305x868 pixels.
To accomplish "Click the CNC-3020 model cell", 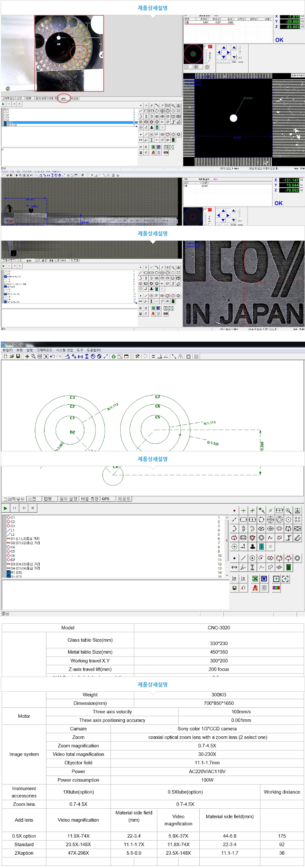I will (x=219, y=628).
